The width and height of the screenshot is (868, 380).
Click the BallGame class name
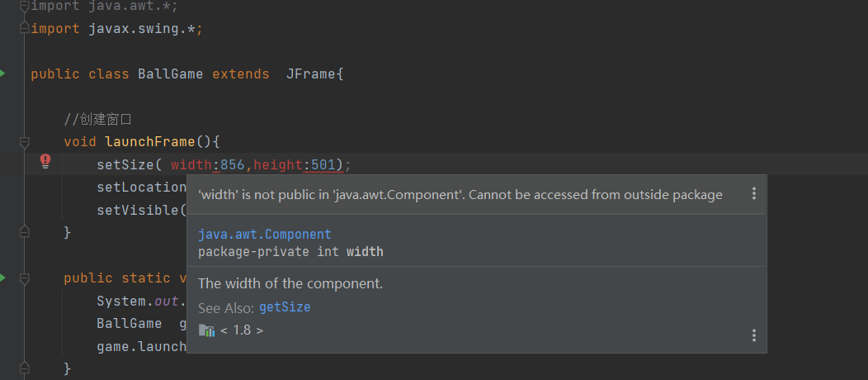point(171,74)
